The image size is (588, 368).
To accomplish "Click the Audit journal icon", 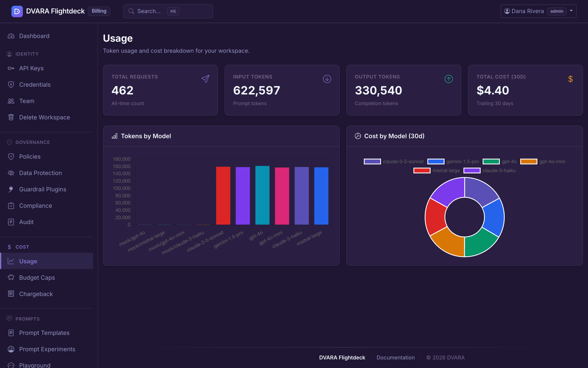I will [x=11, y=222].
